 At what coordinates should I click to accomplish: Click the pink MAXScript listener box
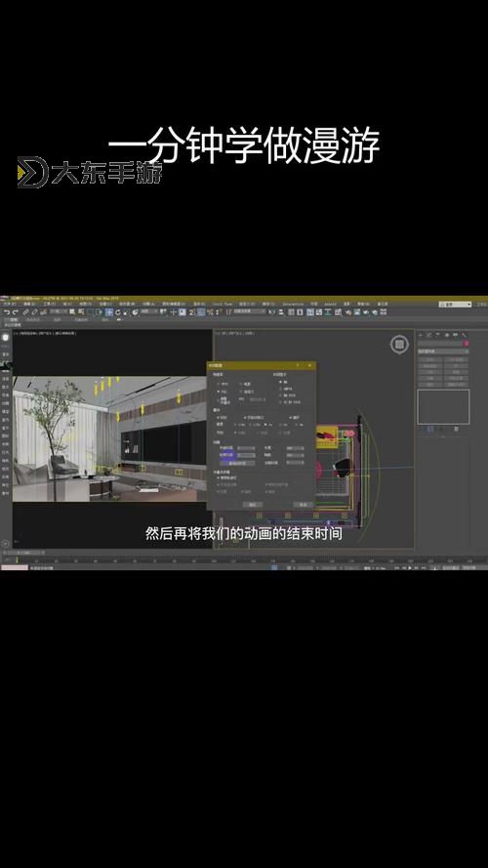coord(14,567)
